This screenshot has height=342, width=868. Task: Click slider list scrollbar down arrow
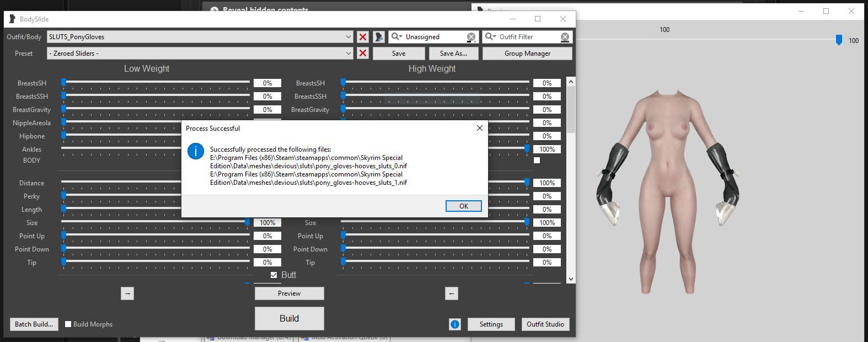tap(571, 279)
